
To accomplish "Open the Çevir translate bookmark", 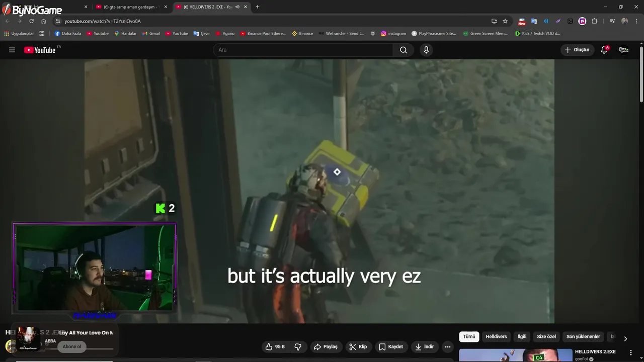I will (x=202, y=34).
